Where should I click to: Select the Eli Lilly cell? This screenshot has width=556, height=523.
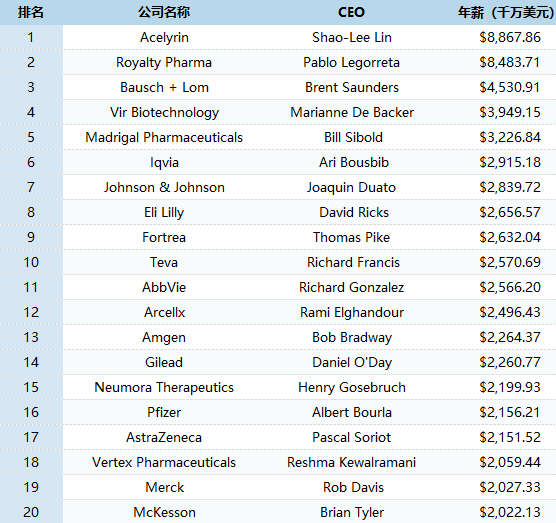coord(164,213)
